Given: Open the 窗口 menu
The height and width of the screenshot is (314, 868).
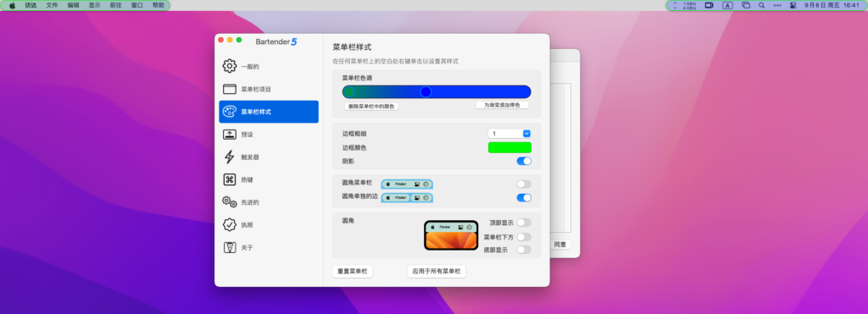Looking at the screenshot, I should coord(136,5).
